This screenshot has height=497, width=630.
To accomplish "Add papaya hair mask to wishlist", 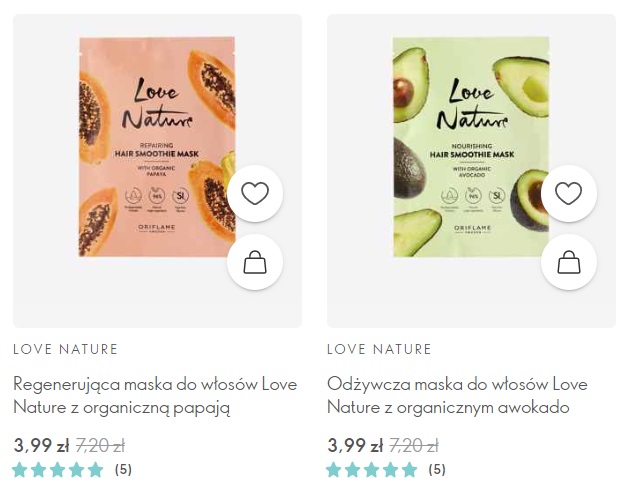I will (x=255, y=193).
